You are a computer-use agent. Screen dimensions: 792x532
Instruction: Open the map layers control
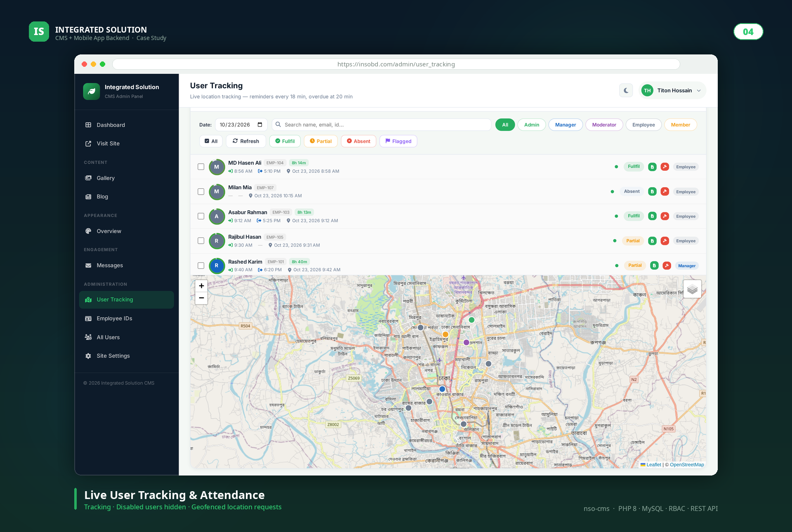coord(692,289)
